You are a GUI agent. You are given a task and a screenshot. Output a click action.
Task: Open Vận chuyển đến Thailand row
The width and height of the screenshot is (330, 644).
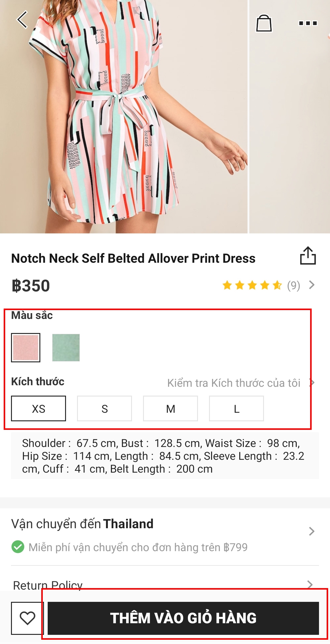tap(82, 524)
